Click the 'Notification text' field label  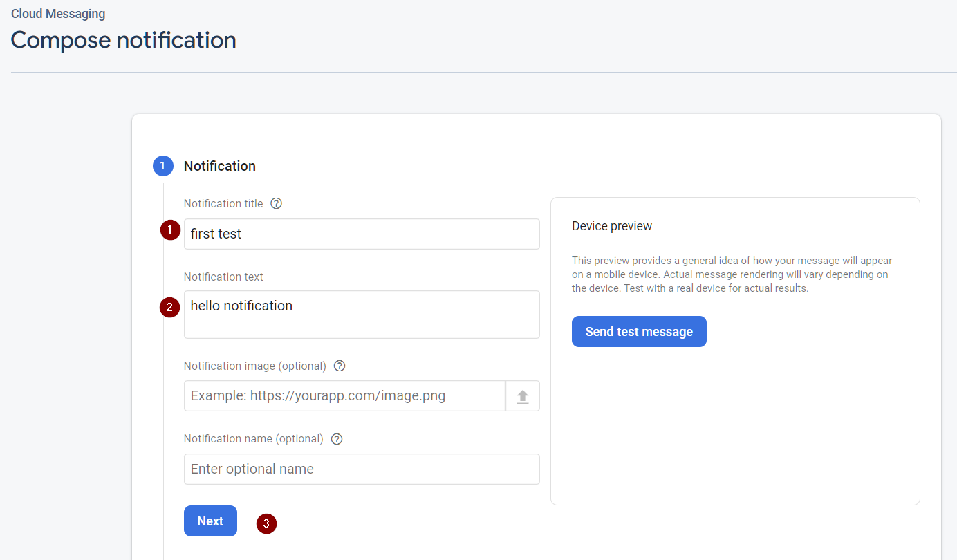tap(223, 277)
